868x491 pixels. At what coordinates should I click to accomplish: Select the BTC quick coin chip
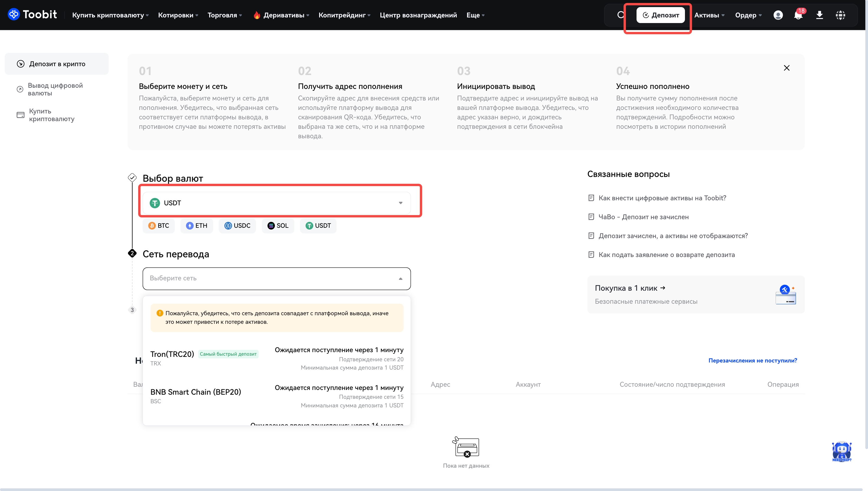point(159,226)
